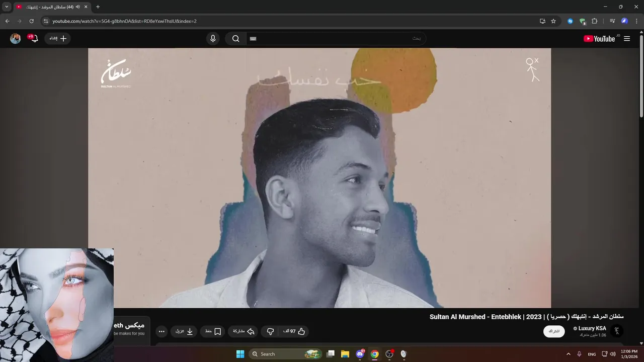644x362 pixels.
Task: Subscribe to the Luxury KSA channel
Action: coord(554,331)
